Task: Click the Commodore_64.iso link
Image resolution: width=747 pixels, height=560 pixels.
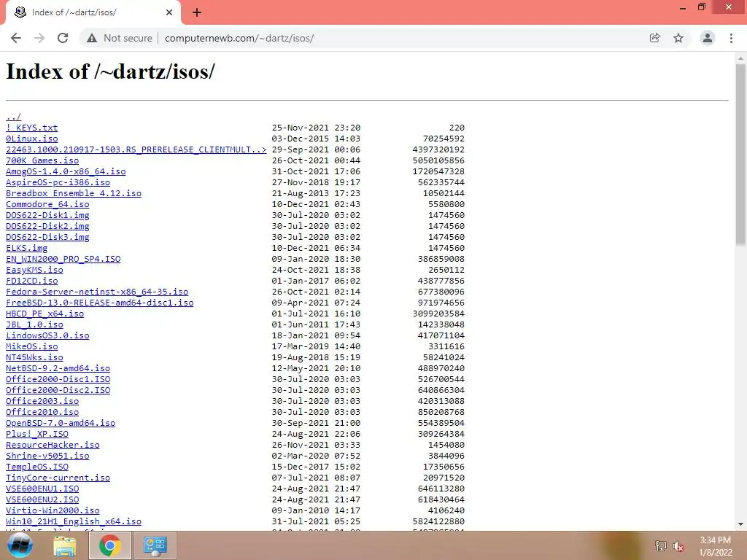Action: point(47,204)
